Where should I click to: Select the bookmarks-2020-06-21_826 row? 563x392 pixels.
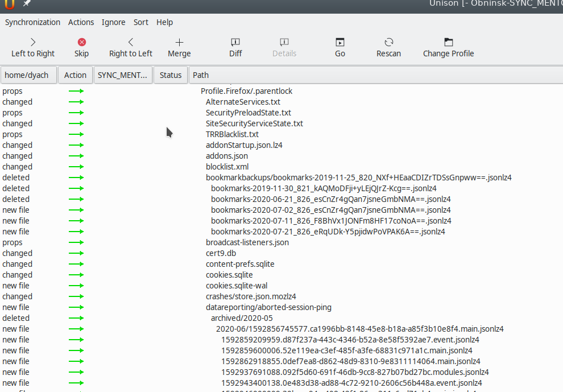tap(281, 199)
